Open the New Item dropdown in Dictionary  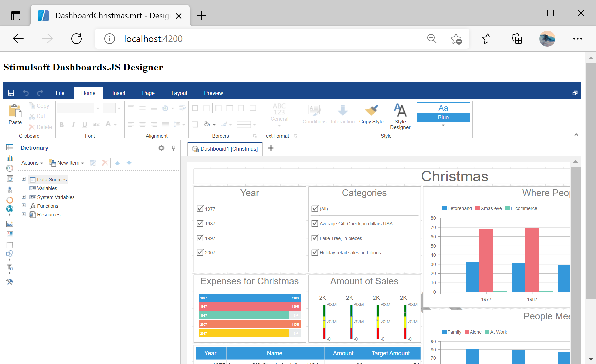66,163
